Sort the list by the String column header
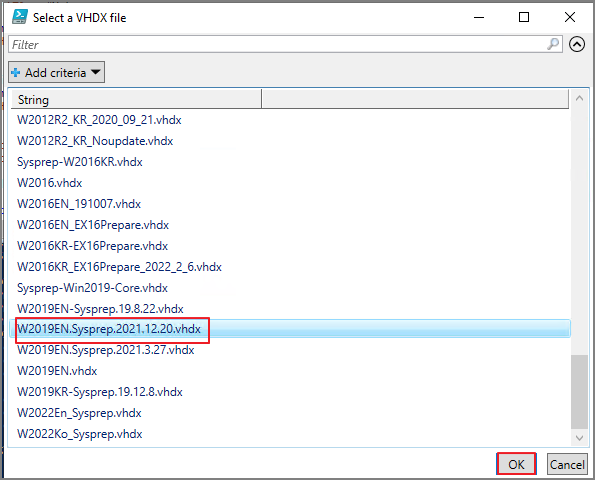This screenshot has height=480, width=595. coord(136,99)
